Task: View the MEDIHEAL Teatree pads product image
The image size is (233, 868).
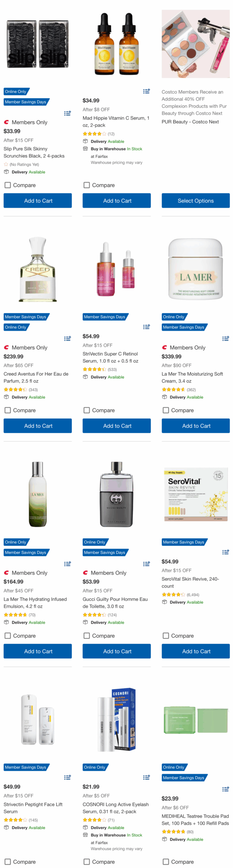Action: coord(196,719)
